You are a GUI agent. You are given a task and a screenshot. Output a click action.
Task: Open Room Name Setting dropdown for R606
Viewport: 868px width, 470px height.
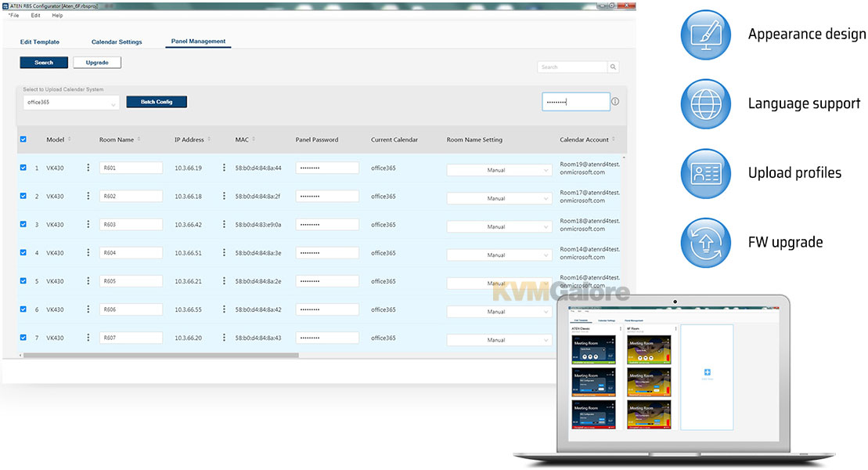pos(499,312)
